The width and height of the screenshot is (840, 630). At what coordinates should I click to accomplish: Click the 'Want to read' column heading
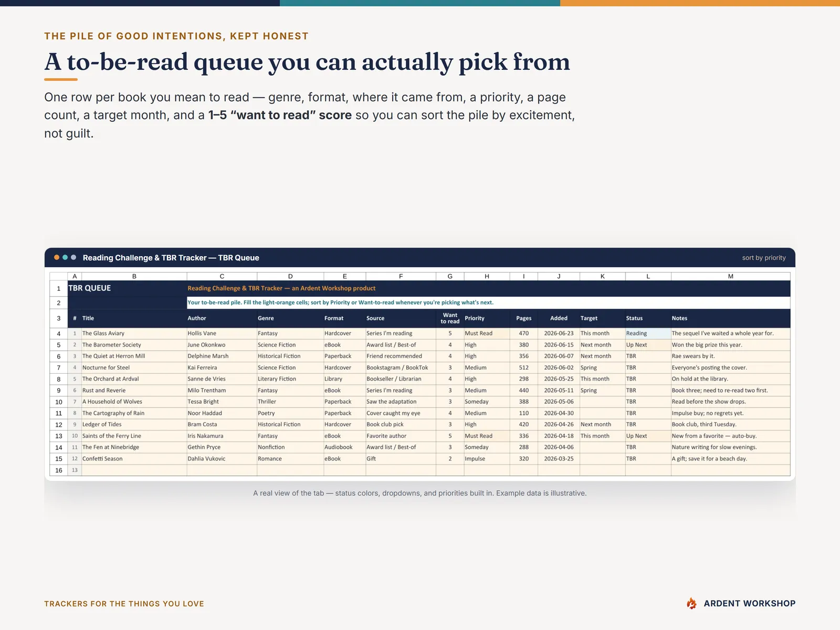point(450,318)
